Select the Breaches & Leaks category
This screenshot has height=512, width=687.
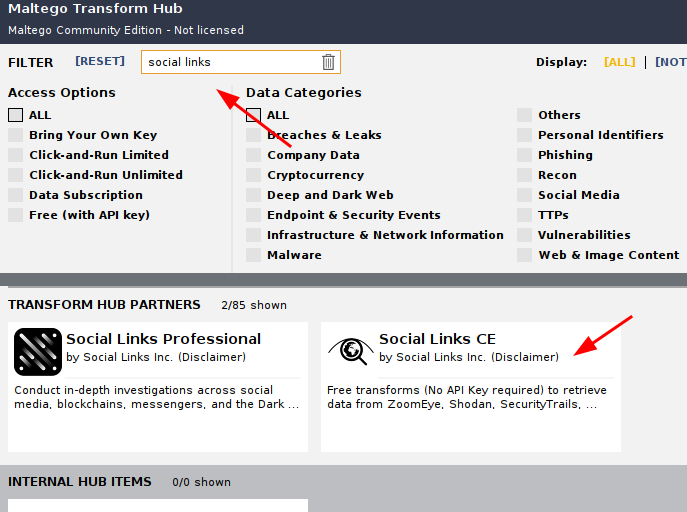[253, 135]
